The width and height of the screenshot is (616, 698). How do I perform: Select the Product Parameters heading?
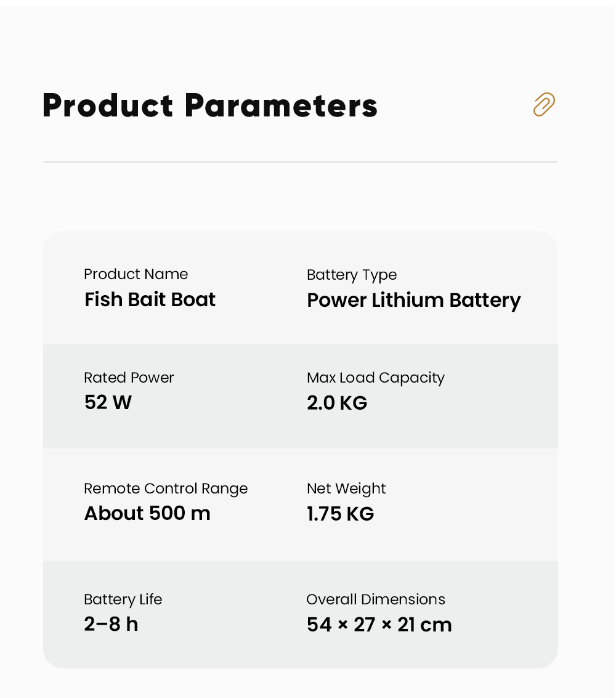point(210,106)
